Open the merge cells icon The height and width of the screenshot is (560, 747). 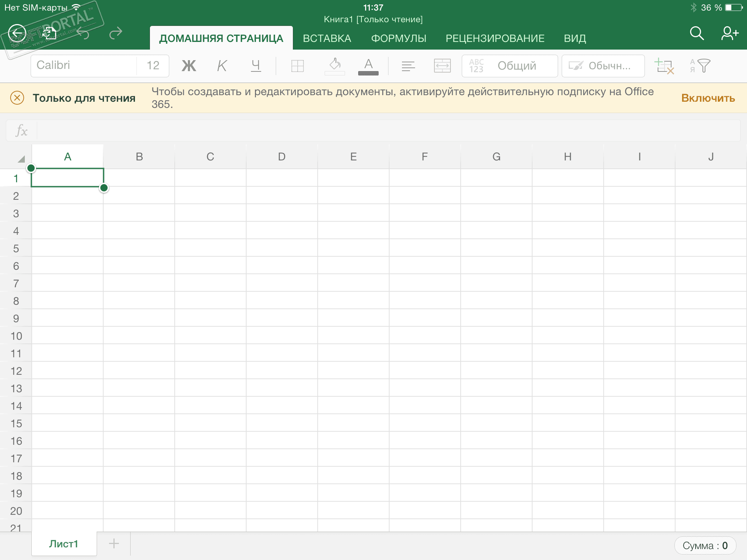point(442,66)
